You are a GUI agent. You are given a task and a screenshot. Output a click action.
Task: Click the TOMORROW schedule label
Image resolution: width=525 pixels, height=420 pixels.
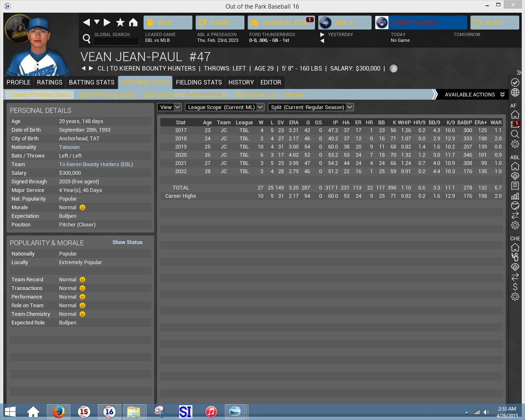(x=467, y=34)
